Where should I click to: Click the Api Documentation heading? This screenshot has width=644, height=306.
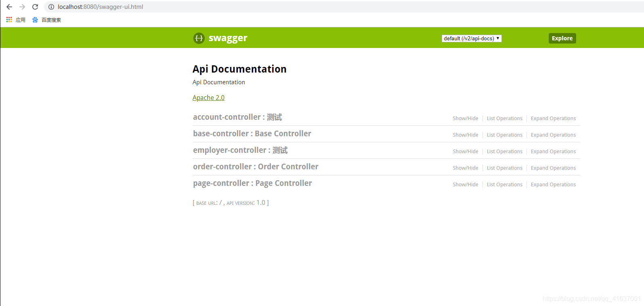[x=239, y=69]
